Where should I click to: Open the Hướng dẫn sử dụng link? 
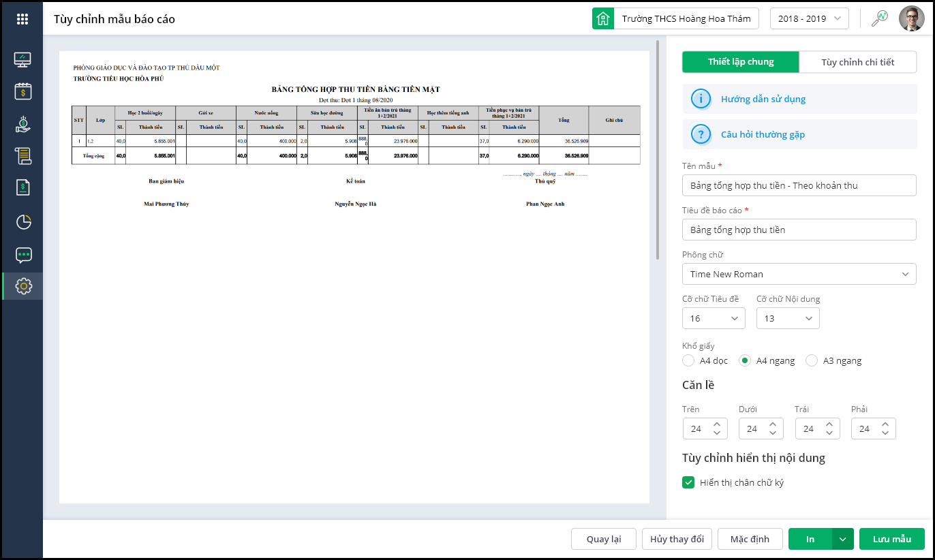[763, 99]
